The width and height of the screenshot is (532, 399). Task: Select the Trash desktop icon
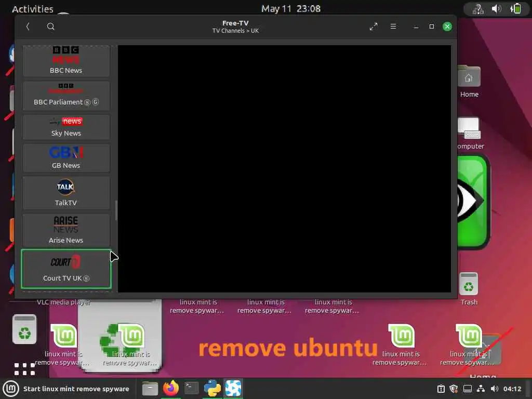pos(469,289)
